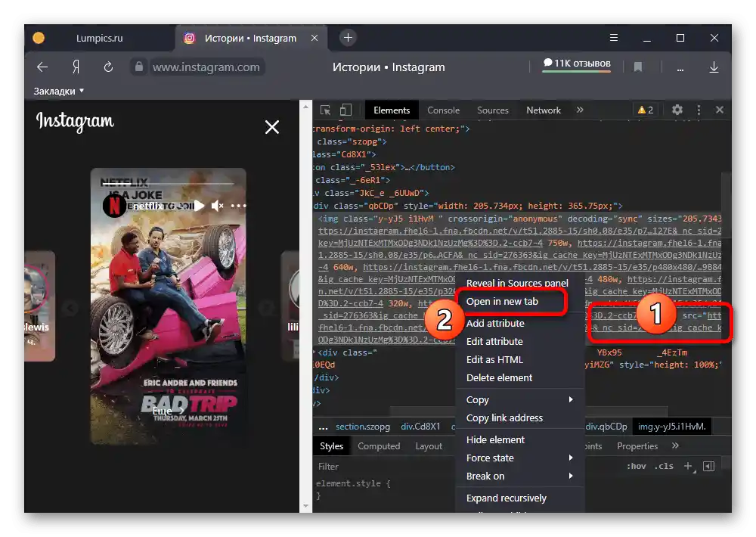Switch to the Sources tab
This screenshot has width=756, height=537.
(x=493, y=110)
